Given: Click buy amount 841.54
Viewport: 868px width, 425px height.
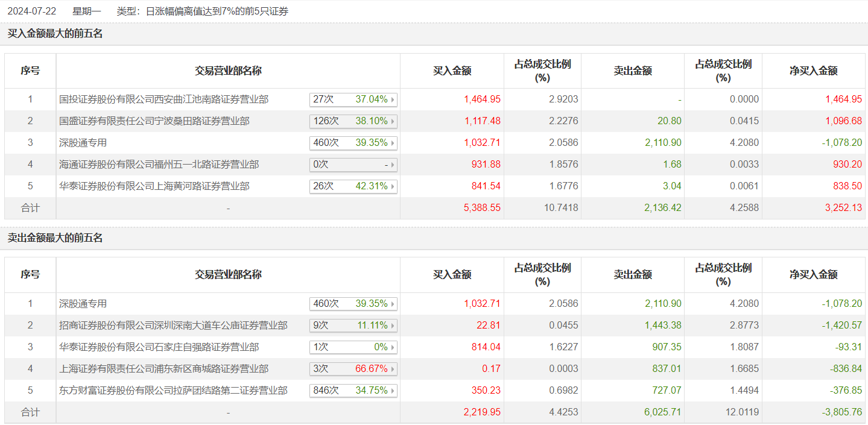Looking at the screenshot, I should (486, 186).
